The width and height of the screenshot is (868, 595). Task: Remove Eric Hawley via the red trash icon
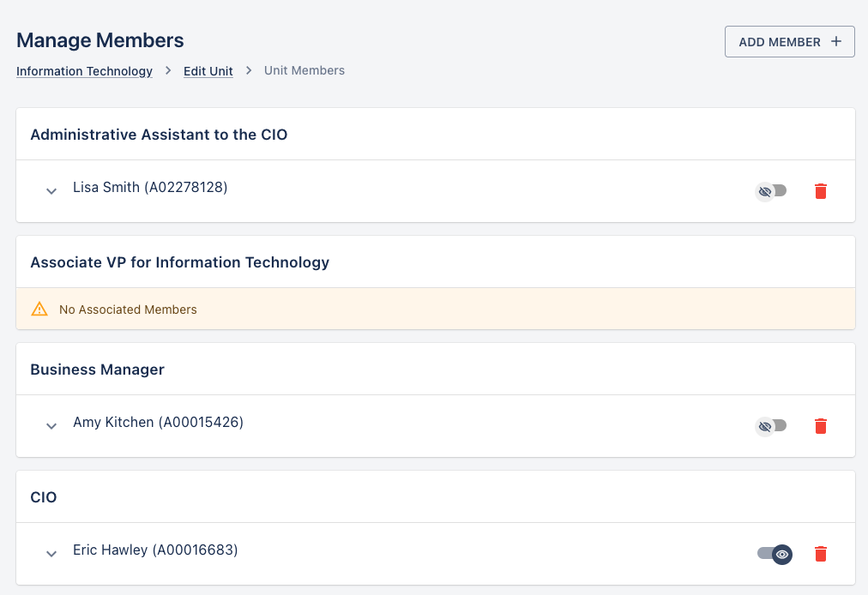(x=820, y=554)
